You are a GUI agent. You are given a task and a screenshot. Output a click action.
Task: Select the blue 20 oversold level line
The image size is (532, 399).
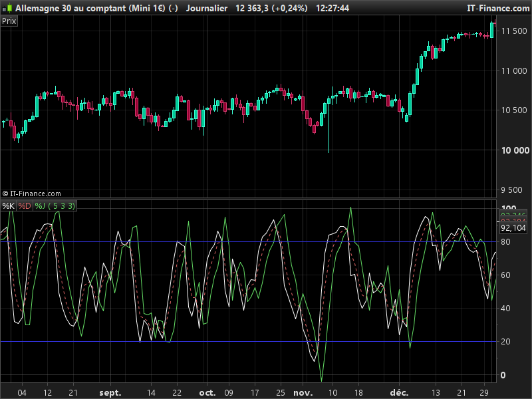click(x=248, y=341)
